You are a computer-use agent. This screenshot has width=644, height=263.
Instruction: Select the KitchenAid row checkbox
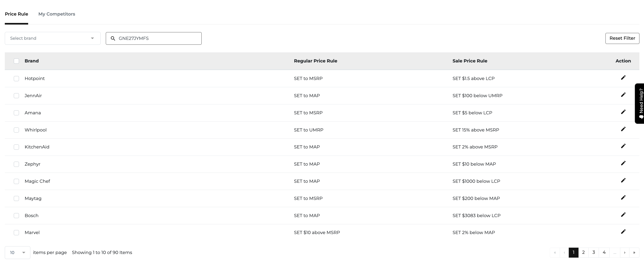coord(16,147)
